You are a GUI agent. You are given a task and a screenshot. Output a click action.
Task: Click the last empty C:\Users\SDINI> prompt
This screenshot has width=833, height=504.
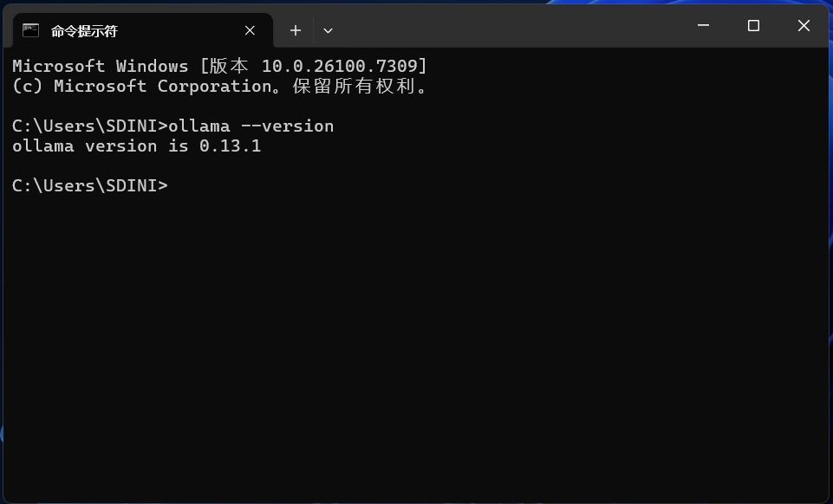pyautogui.click(x=90, y=185)
